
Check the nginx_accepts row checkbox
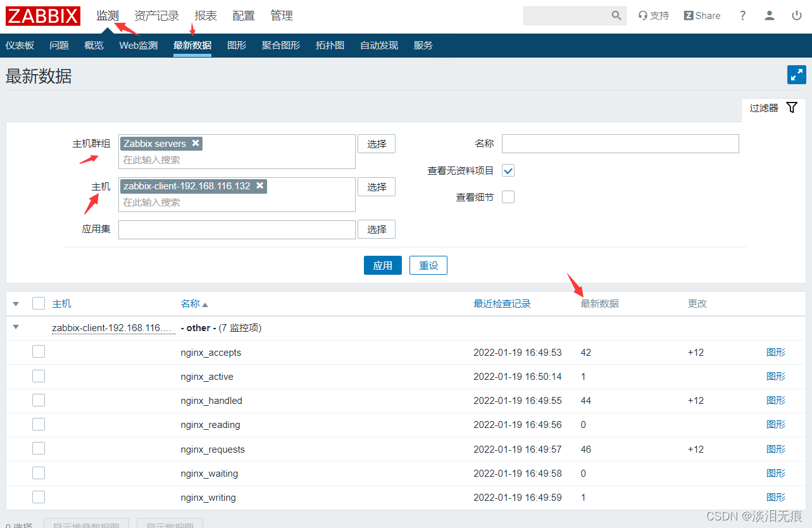click(39, 351)
